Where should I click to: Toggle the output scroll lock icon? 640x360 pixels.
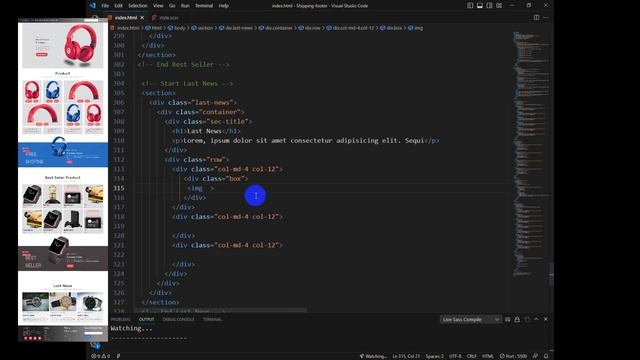tap(517, 319)
